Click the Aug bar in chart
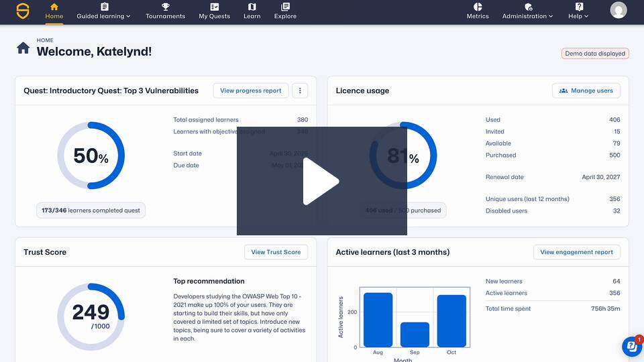The height and width of the screenshot is (362, 644). [378, 320]
